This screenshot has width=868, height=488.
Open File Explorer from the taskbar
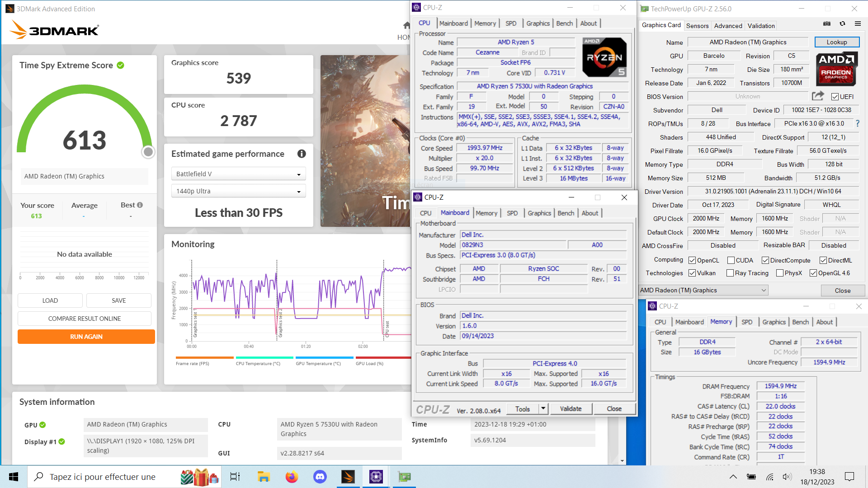(x=264, y=477)
